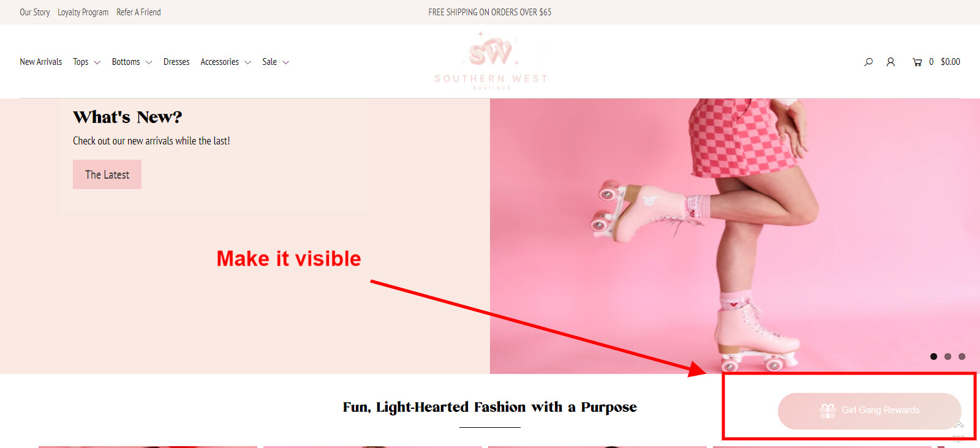Viewport: 980px width, 448px height.
Task: Open the Loyalty Program link
Action: pyautogui.click(x=83, y=12)
